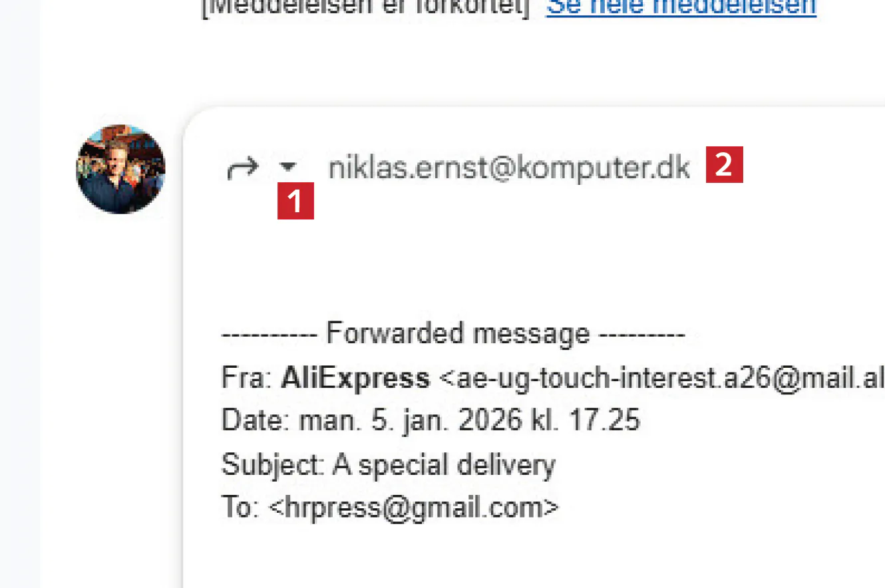Viewport: 885px width, 588px height.
Task: Place cursor in empty body above forwarded message
Action: tap(466, 266)
